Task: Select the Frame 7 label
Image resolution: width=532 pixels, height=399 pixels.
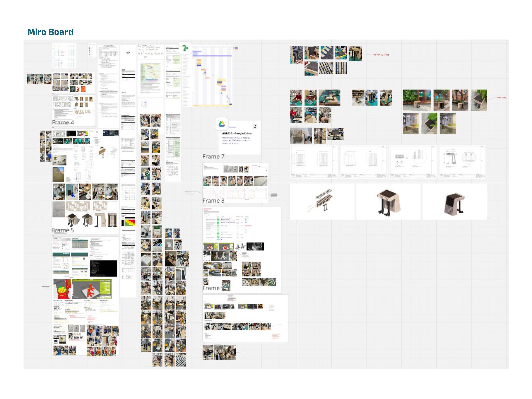Action: click(213, 157)
